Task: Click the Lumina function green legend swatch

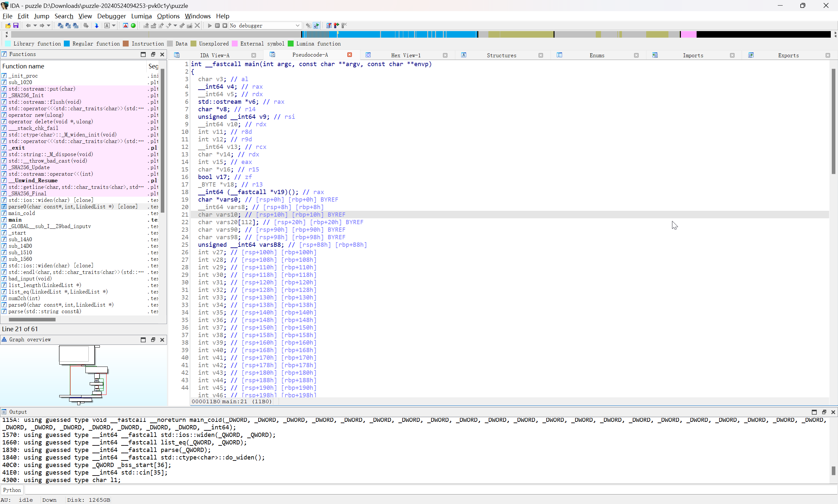Action: (290, 44)
